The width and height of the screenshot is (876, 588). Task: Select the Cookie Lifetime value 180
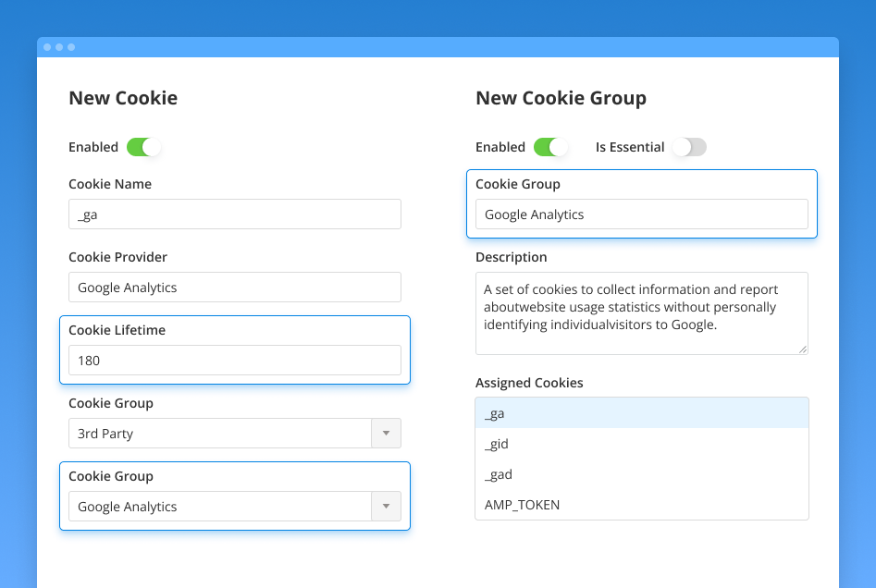(234, 360)
